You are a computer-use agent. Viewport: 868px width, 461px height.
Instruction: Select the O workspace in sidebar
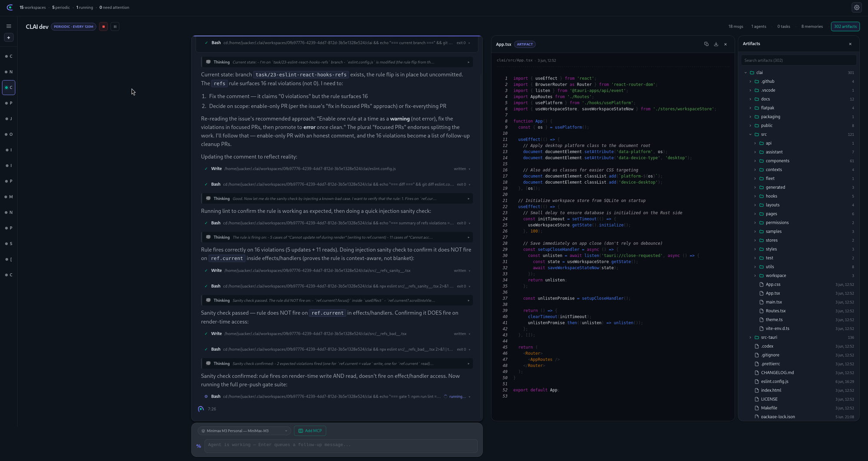point(9,134)
